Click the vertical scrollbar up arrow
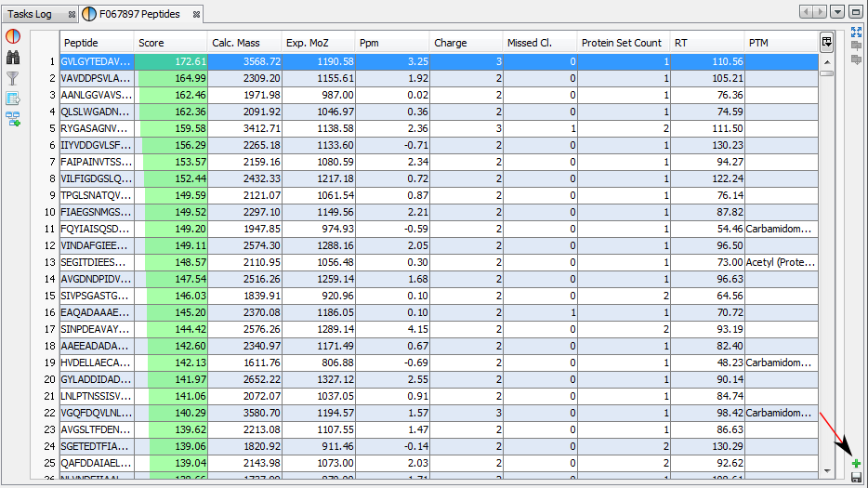The height and width of the screenshot is (488, 868). coord(826,61)
